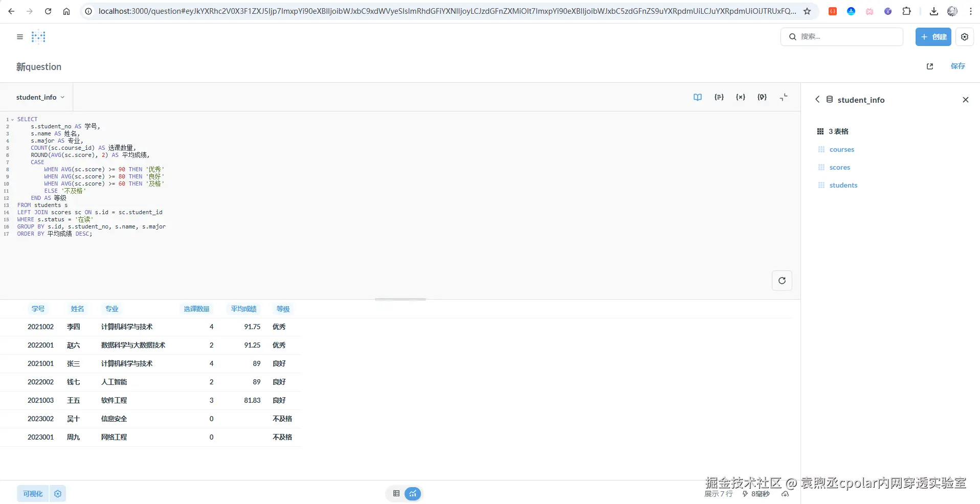Click the 展示 7 行 row count
980x504 pixels.
pos(719,494)
